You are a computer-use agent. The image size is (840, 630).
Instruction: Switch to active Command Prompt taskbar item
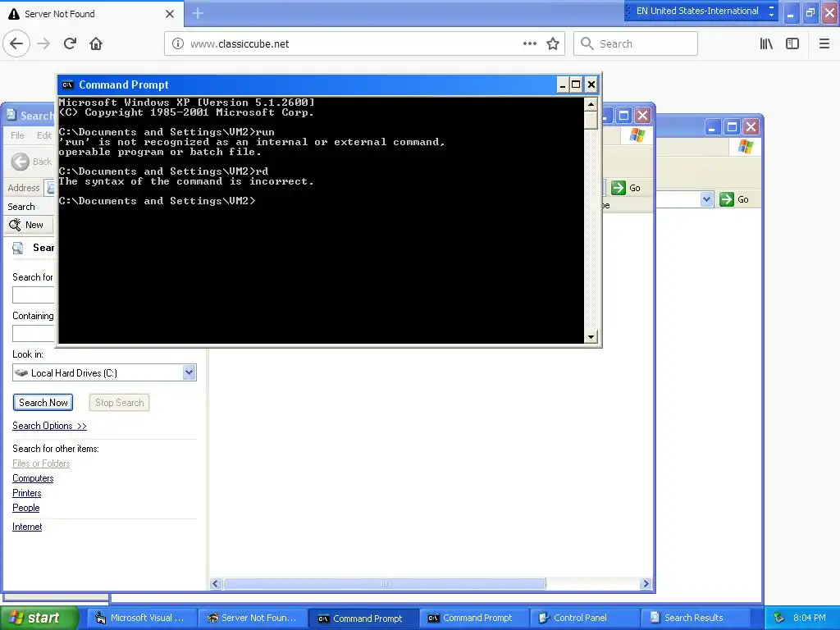363,619
